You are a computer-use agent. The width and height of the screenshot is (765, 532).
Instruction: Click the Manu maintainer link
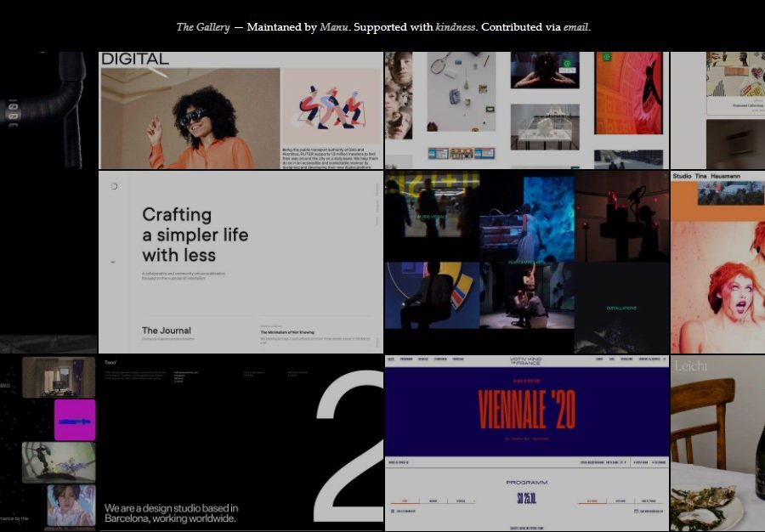tap(334, 27)
